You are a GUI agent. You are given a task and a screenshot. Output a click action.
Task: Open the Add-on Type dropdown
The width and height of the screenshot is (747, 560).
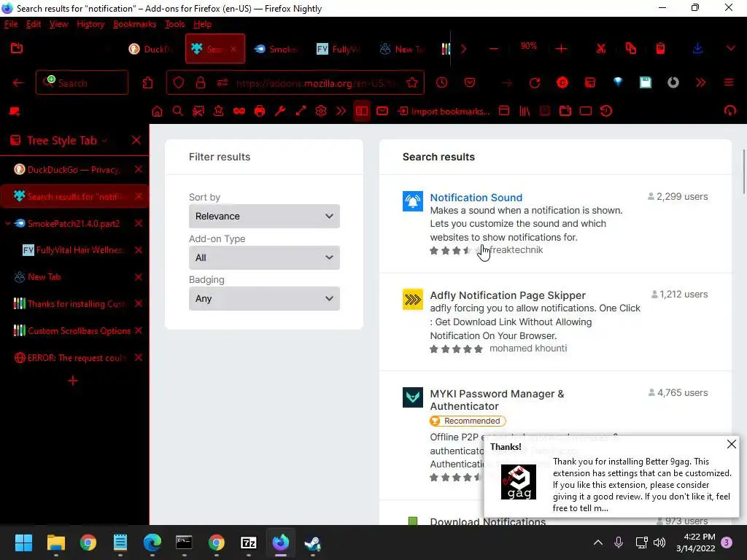[x=264, y=257]
